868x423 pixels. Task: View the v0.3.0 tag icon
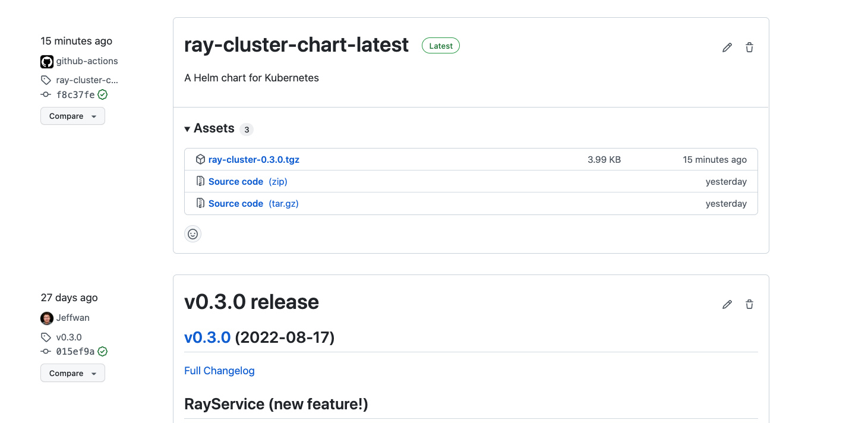pos(46,337)
